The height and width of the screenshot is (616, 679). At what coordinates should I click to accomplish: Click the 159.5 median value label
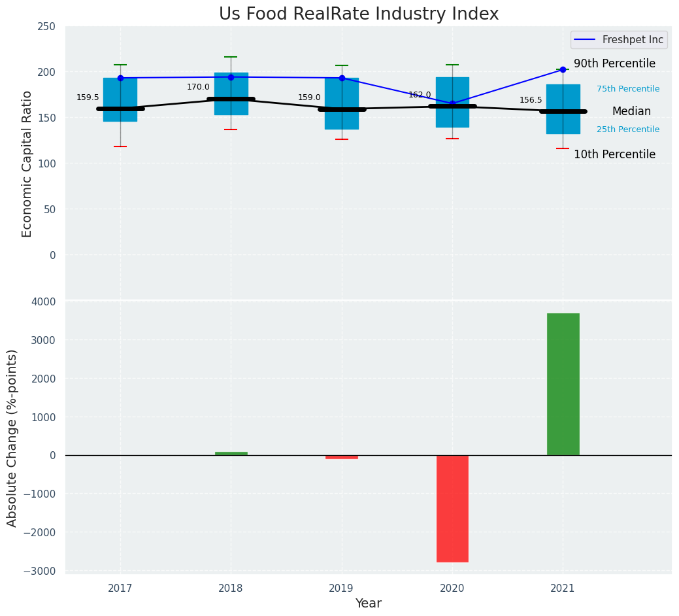[88, 97]
